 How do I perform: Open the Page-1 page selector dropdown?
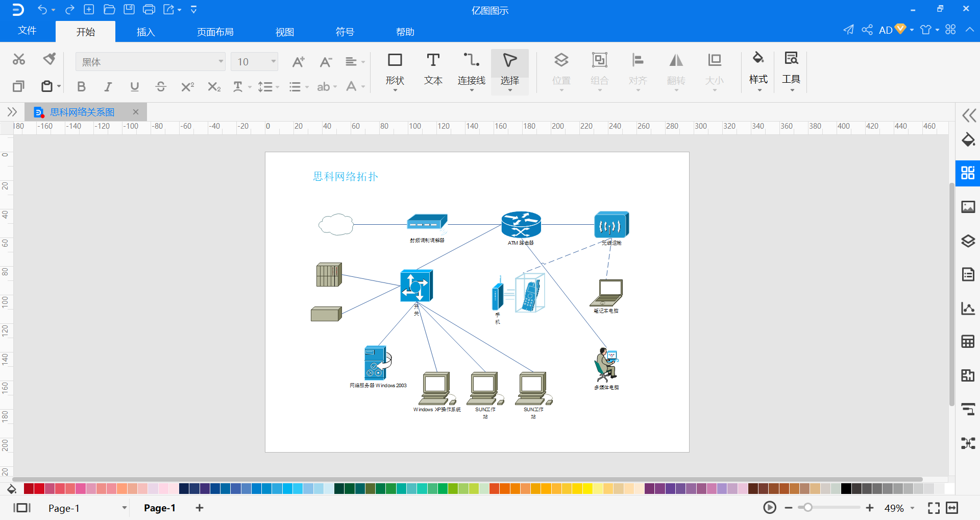(x=124, y=508)
